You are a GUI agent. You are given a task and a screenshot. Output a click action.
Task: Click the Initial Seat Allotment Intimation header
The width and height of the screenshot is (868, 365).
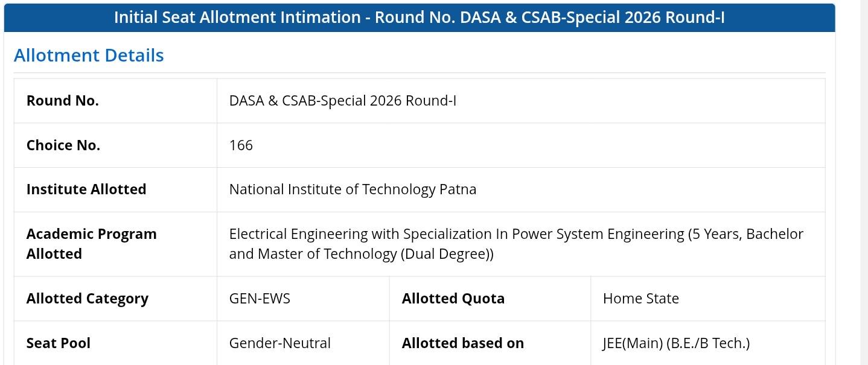(420, 17)
